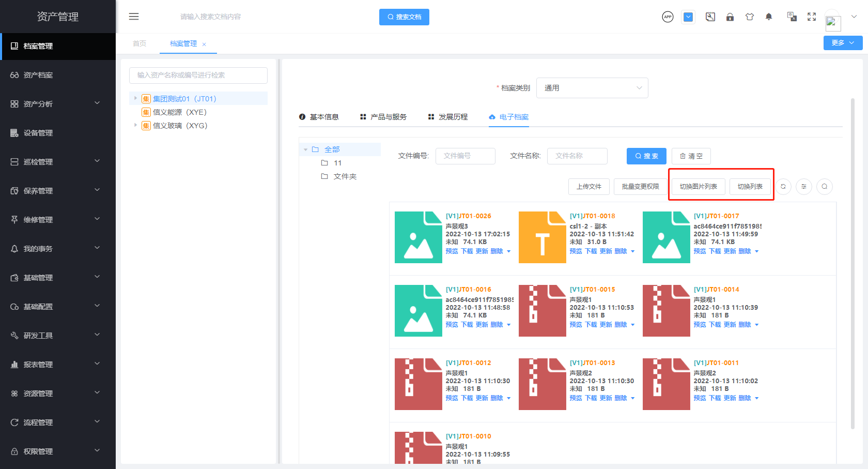Screen dimensions: 868x469
Task: Select folder 11 in the tree
Action: click(x=337, y=163)
